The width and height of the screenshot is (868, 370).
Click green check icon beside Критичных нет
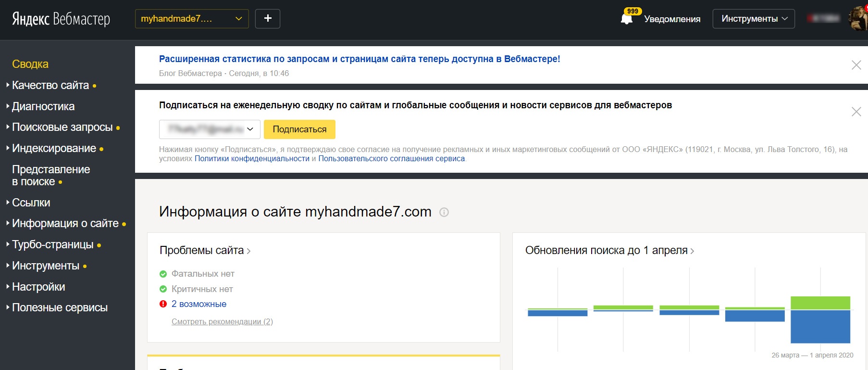(163, 289)
